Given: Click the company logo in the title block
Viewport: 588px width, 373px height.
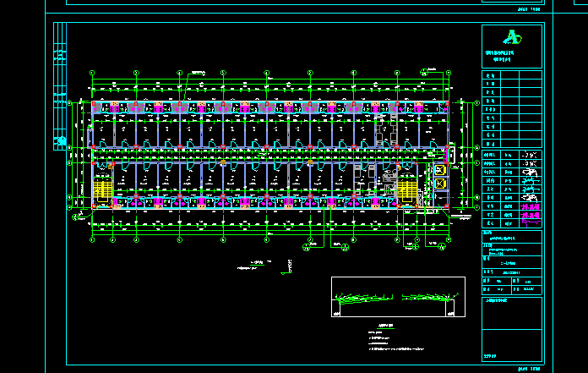Looking at the screenshot, I should [x=512, y=36].
